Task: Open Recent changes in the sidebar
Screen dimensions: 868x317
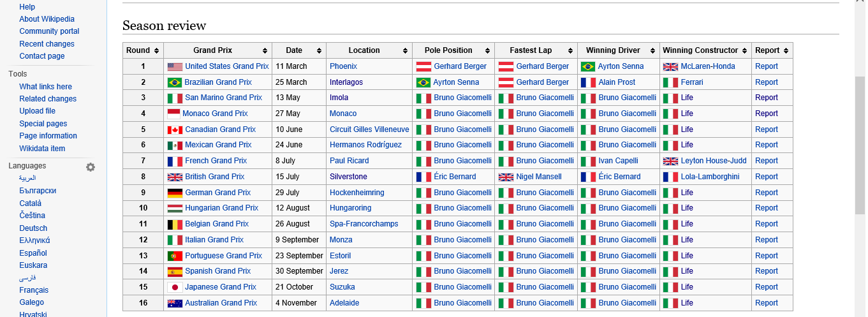Action: point(47,44)
